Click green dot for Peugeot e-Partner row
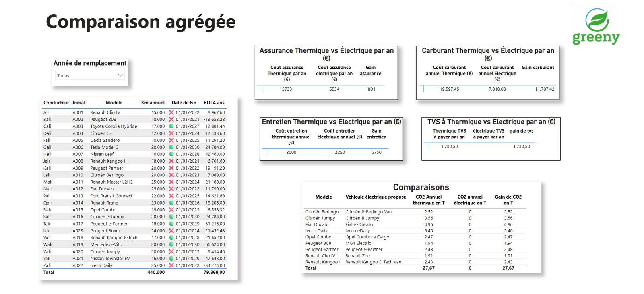 pyautogui.click(x=171, y=224)
